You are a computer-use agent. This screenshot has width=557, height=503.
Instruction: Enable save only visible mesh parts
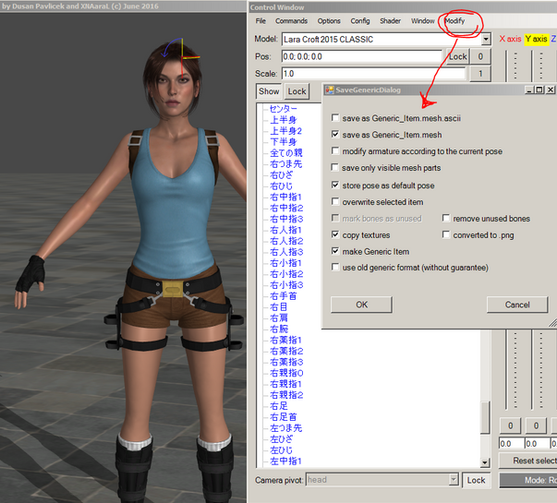tap(335, 167)
